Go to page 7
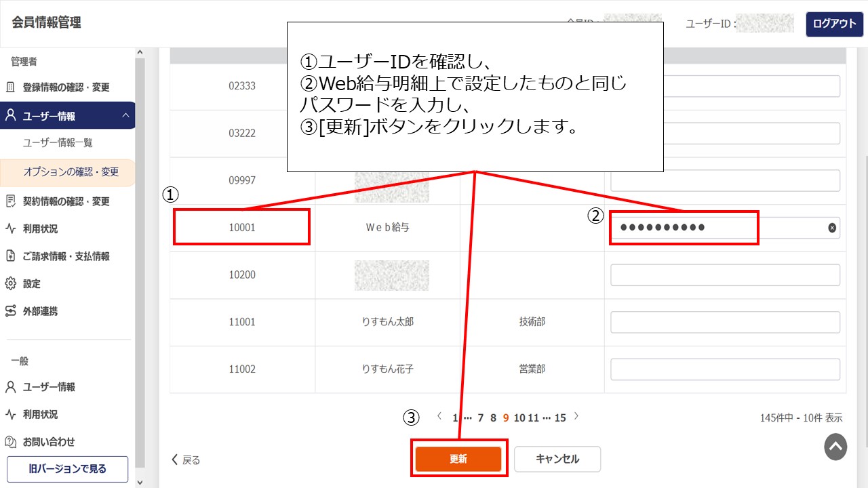The image size is (868, 488). point(480,418)
